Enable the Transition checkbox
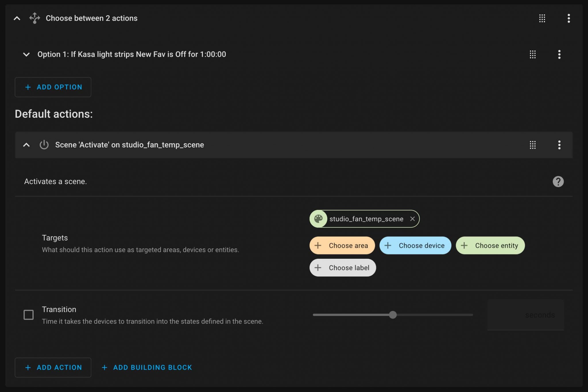Screen dimensions: 588x392 click(x=28, y=315)
